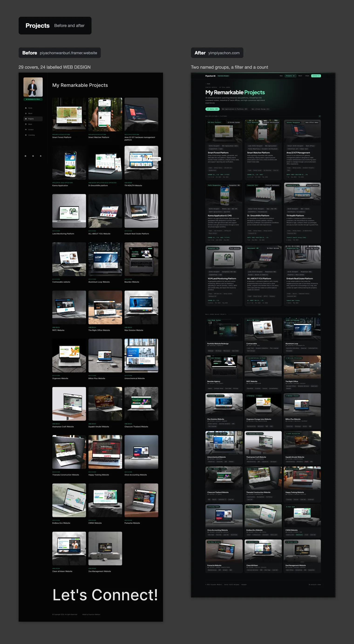Image resolution: width=354 pixels, height=644 pixels.
Task: Click the Contact envelope icon in Before sidebar
Action: pos(26,130)
